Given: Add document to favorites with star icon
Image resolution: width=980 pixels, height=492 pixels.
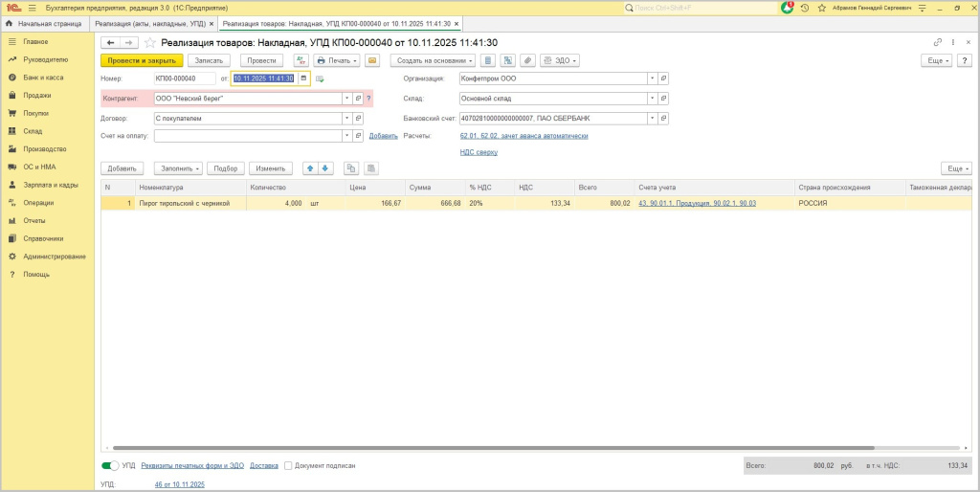Looking at the screenshot, I should [x=150, y=42].
